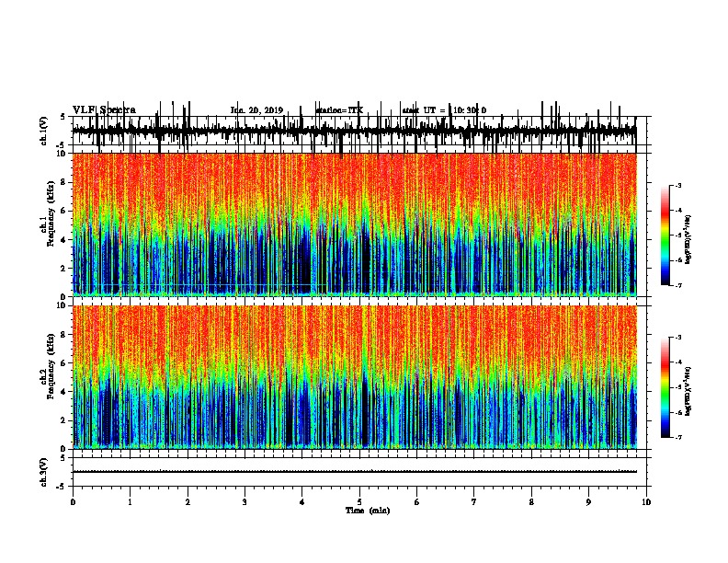
Task: Click inside the ch.1 spectrogram plot
Action: (354, 224)
